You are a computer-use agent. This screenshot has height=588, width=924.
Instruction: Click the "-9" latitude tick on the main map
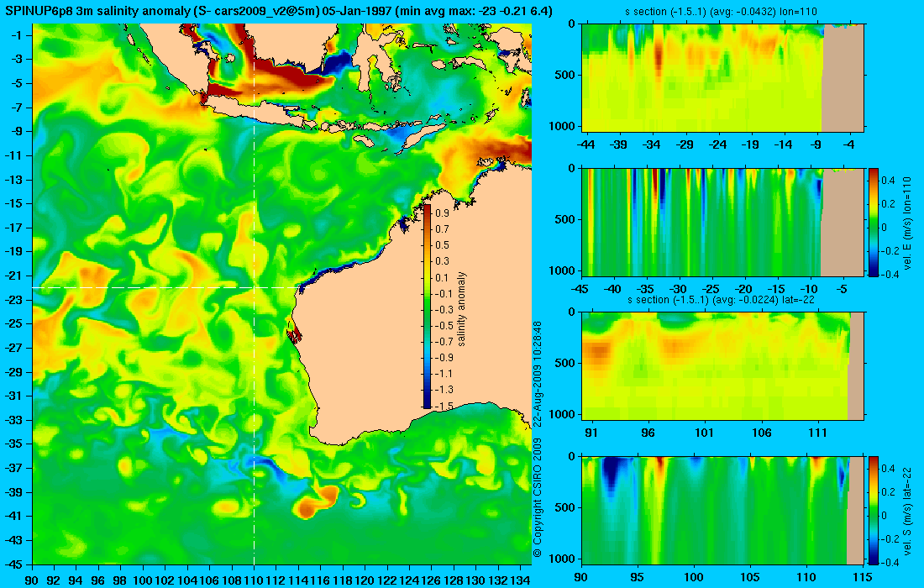point(17,131)
